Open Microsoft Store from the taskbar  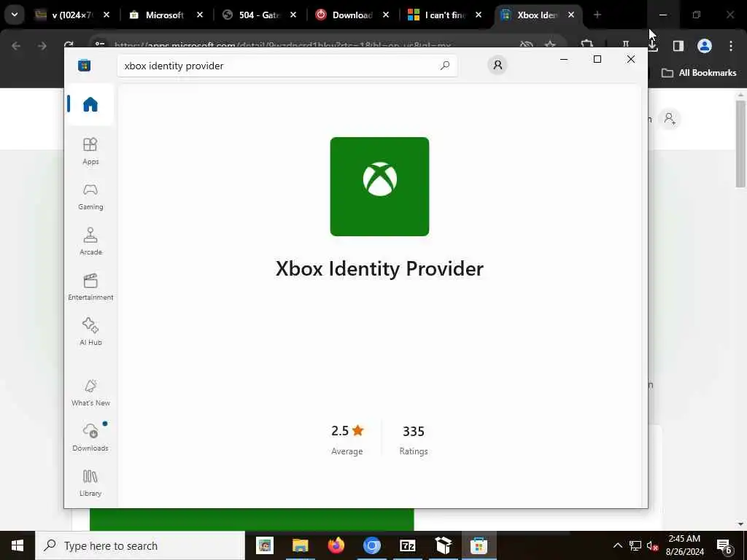point(479,545)
